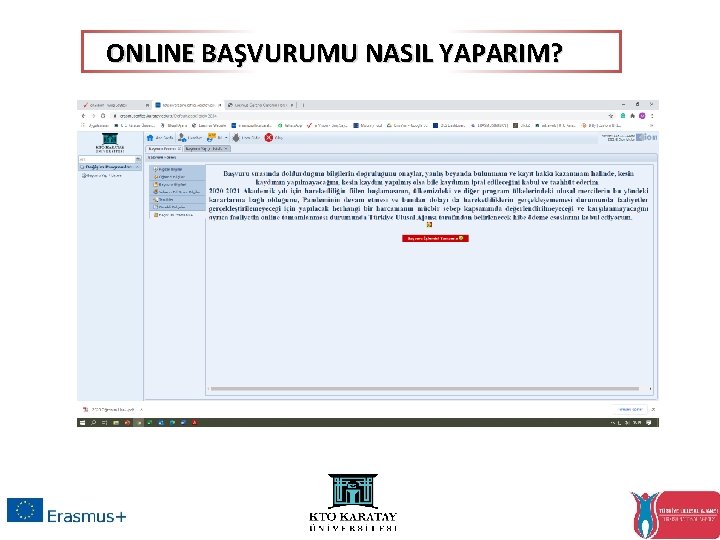The height and width of the screenshot is (540, 720).
Task: Click the green browser extension icon
Action: point(623,116)
